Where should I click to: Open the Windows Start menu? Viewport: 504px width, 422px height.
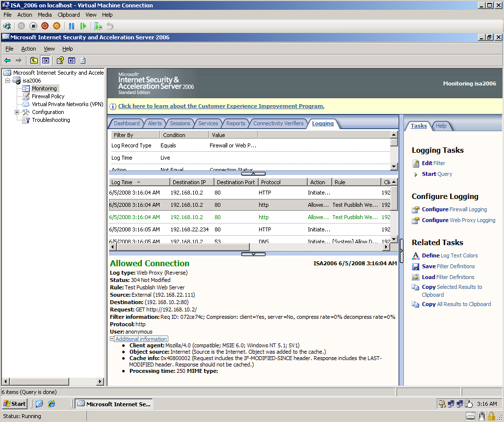(x=14, y=404)
